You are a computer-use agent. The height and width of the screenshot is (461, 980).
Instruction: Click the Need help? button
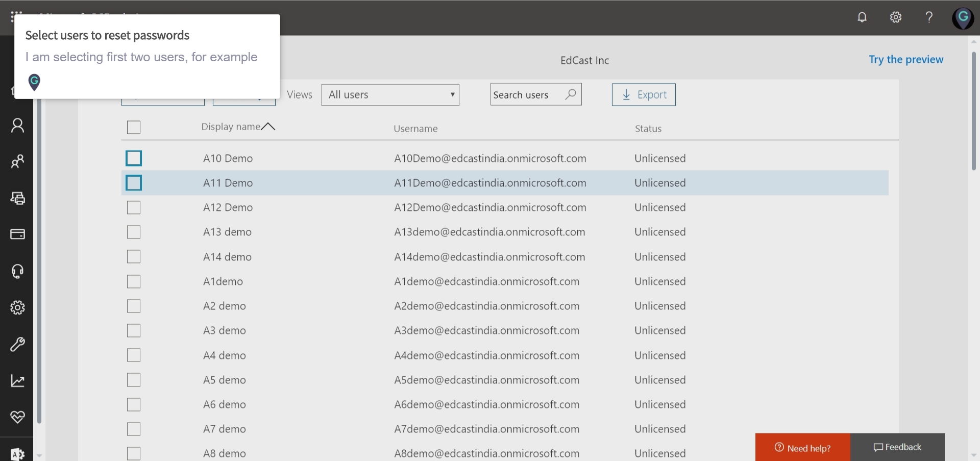[803, 447]
